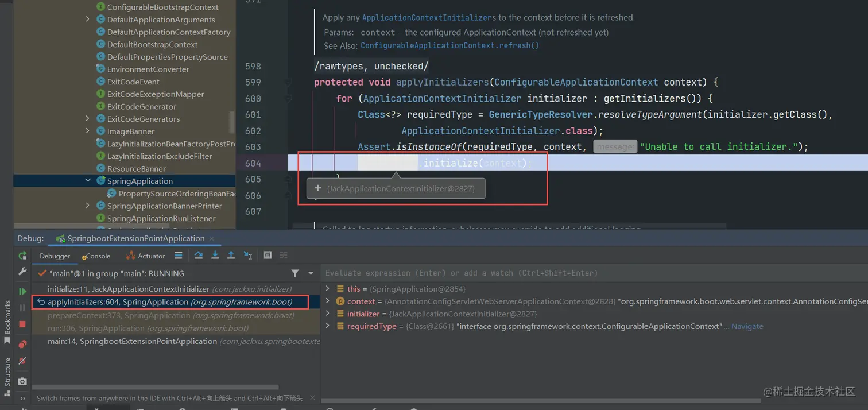Step into with the down-arrow icon
The height and width of the screenshot is (410, 868).
[215, 256]
